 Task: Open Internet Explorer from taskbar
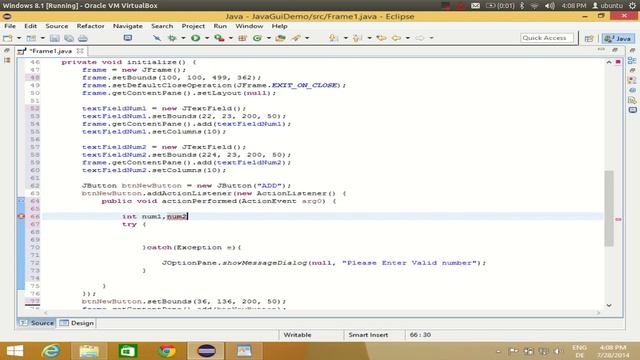coord(50,351)
